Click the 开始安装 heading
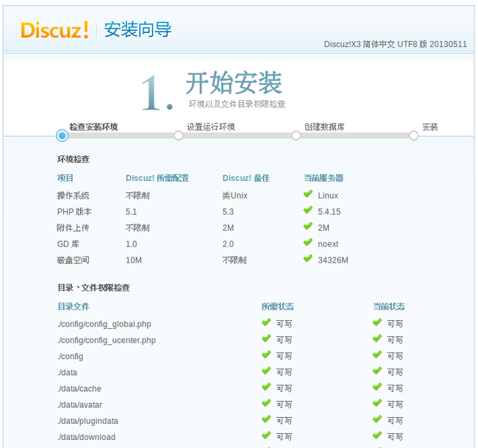Viewport: 478px width, 448px height. point(234,82)
